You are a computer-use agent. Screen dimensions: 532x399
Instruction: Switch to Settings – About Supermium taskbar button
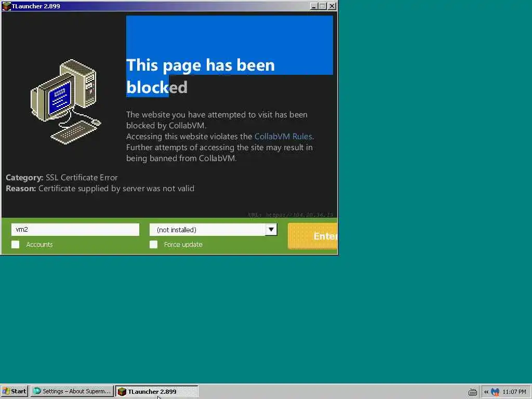click(72, 391)
